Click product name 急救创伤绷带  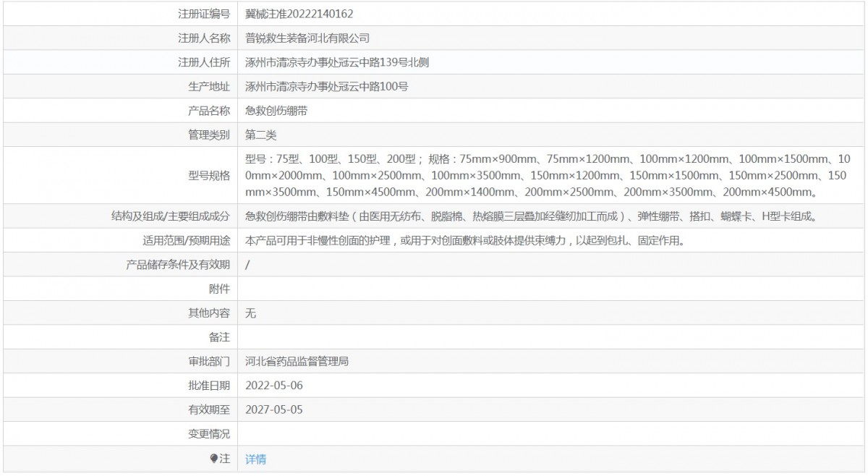pyautogui.click(x=276, y=111)
